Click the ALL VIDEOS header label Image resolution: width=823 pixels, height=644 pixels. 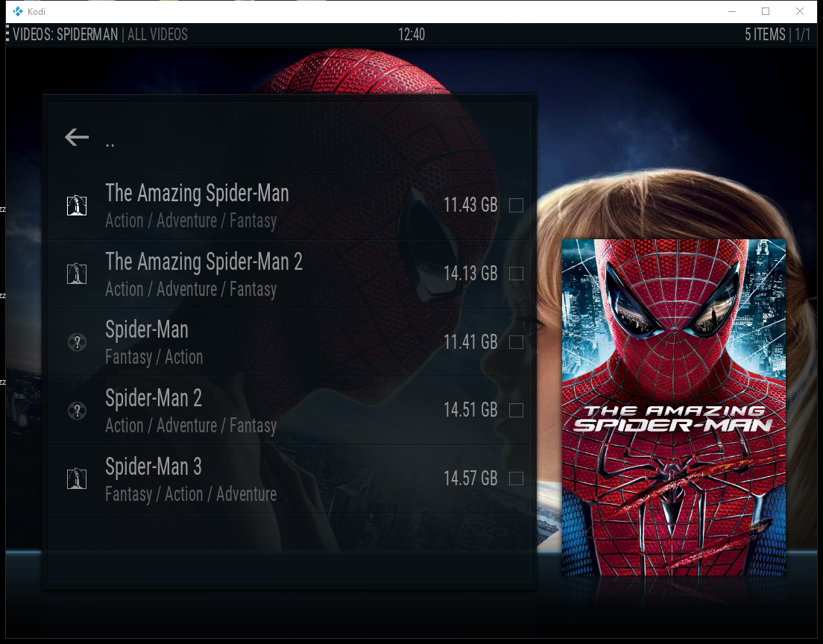[157, 34]
